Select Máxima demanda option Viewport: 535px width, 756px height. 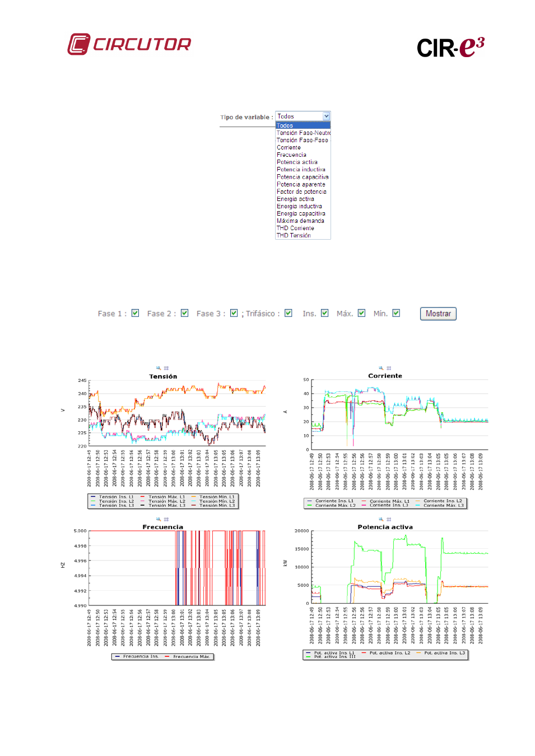point(303,221)
